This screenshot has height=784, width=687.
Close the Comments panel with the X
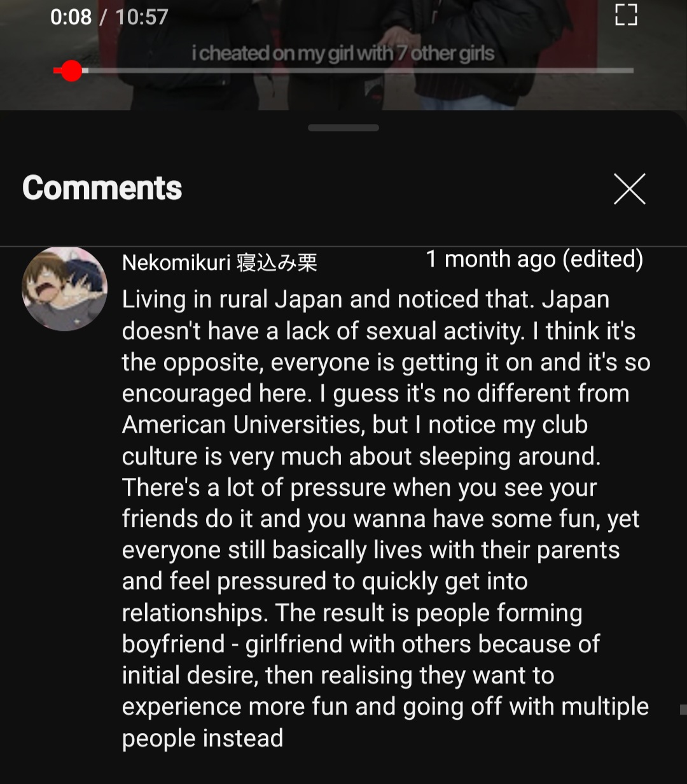[x=630, y=189]
